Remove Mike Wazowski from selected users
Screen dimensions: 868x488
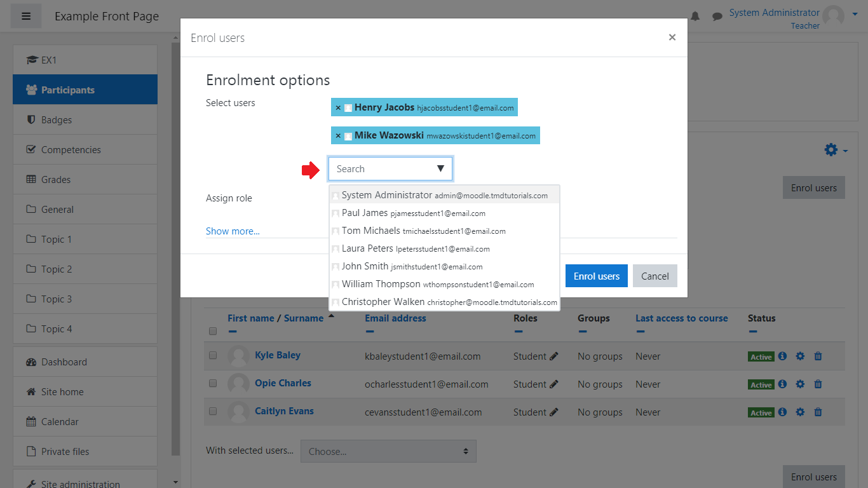tap(338, 136)
